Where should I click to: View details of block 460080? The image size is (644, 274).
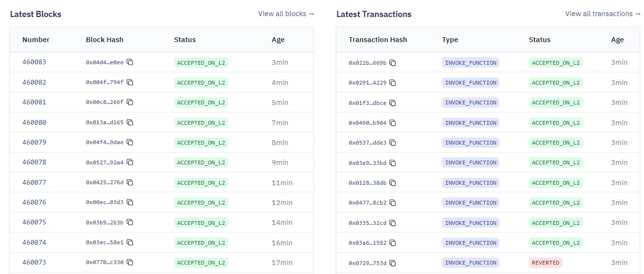[x=34, y=122]
